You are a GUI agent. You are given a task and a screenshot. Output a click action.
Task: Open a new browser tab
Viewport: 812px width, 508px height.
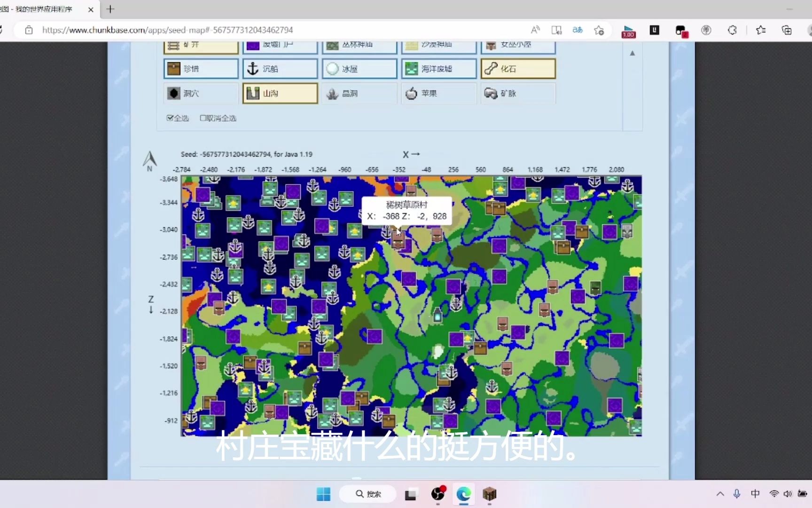110,9
